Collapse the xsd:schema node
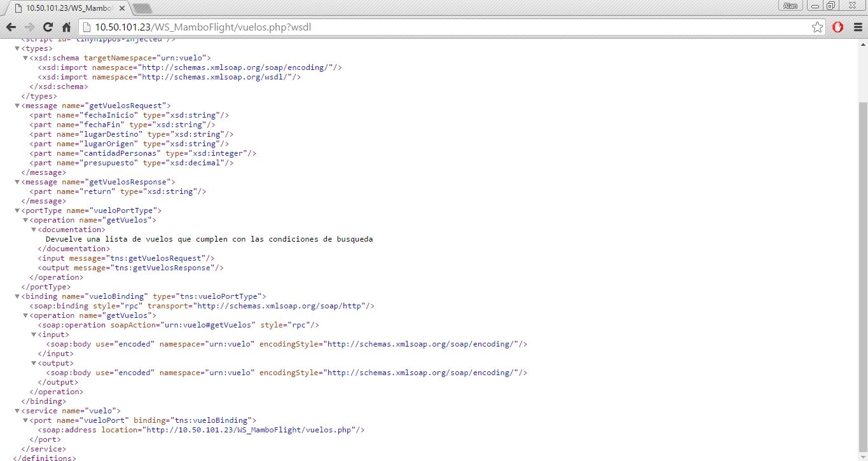Image resolution: width=868 pixels, height=461 pixels. pyautogui.click(x=25, y=58)
